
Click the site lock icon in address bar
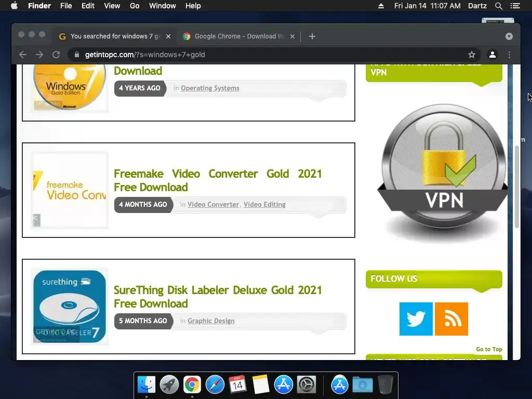(x=77, y=55)
